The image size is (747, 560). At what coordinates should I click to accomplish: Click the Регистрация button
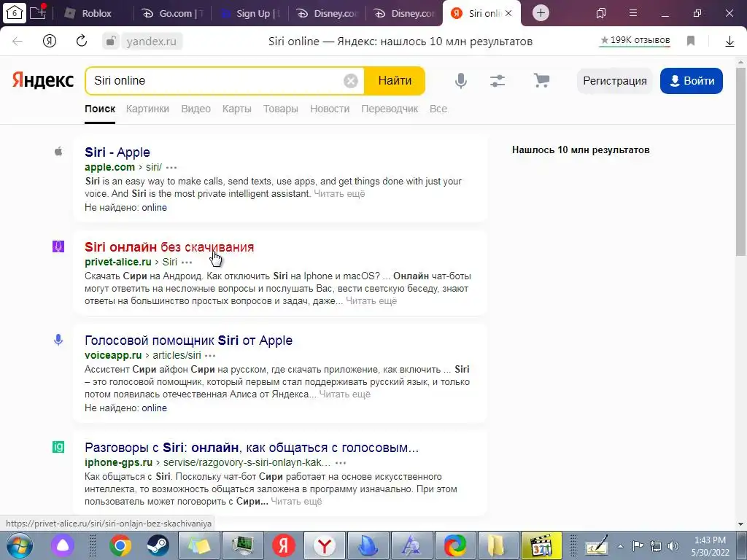pyautogui.click(x=614, y=80)
